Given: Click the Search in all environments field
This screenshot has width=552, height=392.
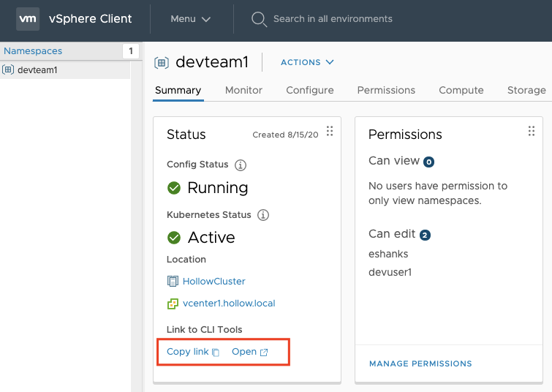Looking at the screenshot, I should click(333, 19).
